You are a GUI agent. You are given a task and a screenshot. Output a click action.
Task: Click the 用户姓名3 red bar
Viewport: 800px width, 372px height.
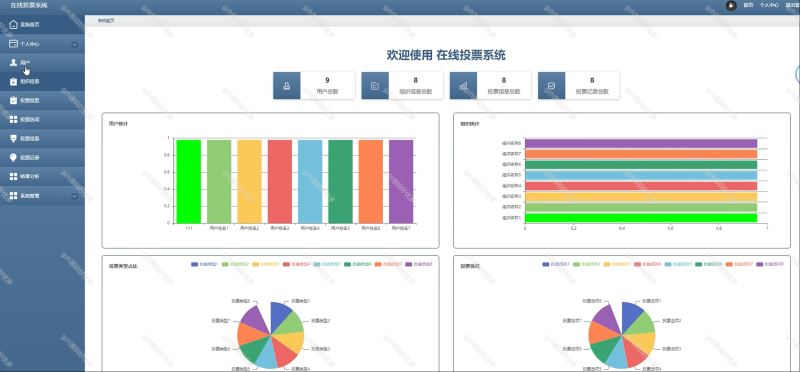(x=280, y=181)
